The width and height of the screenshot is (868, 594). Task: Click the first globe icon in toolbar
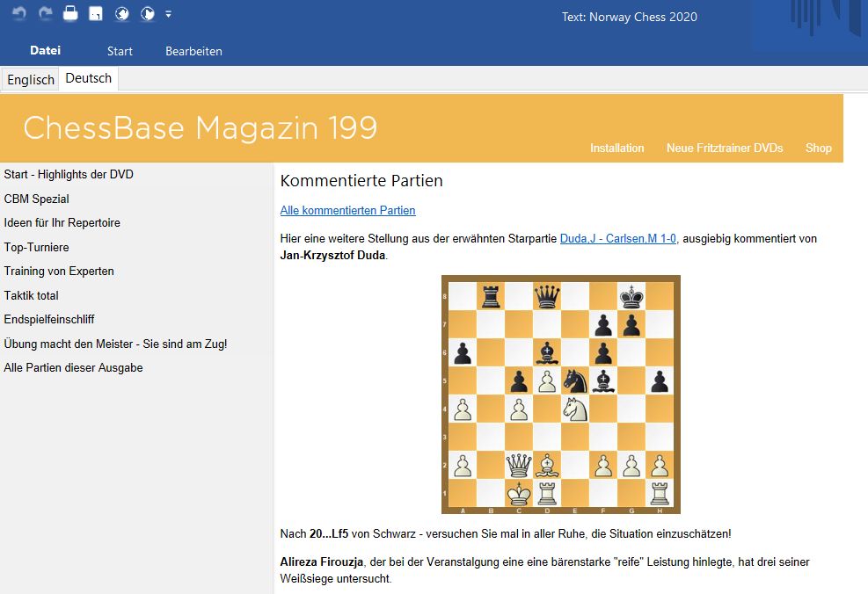pos(122,14)
